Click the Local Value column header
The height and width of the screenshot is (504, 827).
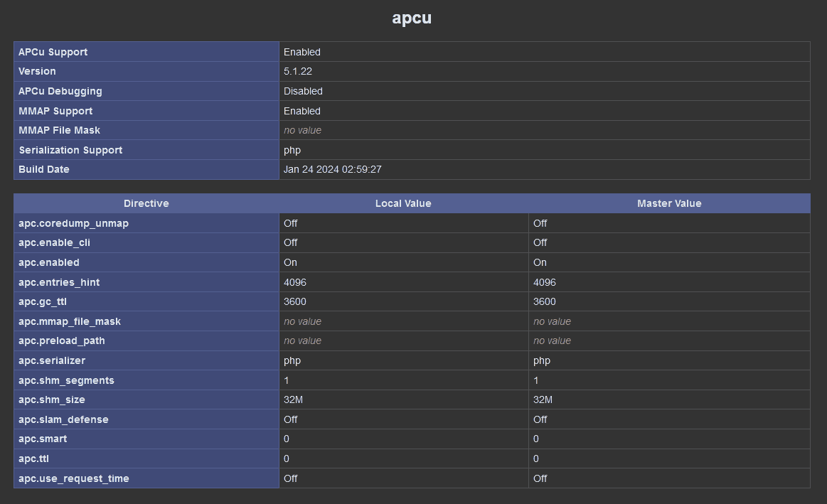(403, 203)
